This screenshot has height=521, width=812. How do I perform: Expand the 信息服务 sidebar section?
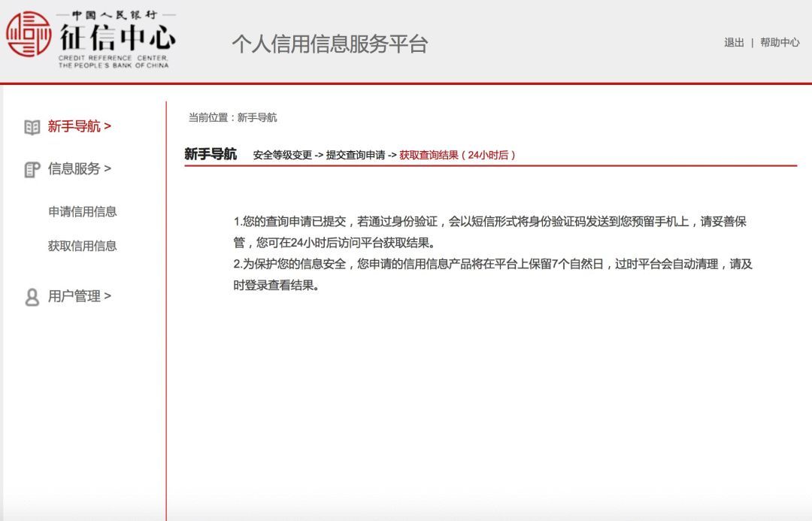click(x=79, y=169)
